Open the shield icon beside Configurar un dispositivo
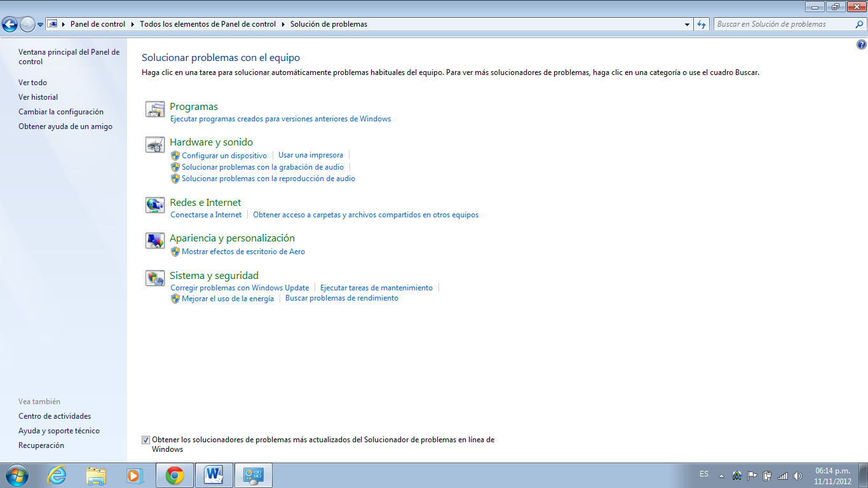Screen dimensions: 868x488 pyautogui.click(x=175, y=155)
